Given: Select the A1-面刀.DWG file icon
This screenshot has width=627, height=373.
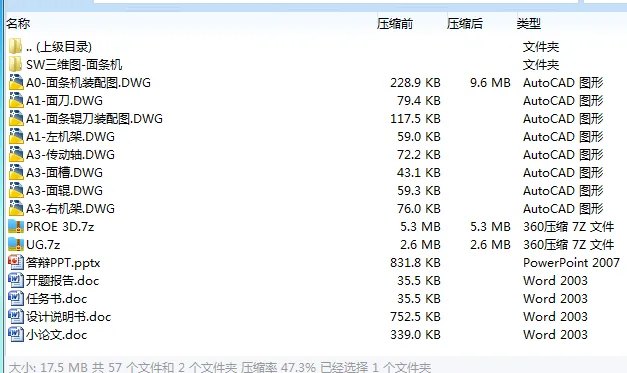Looking at the screenshot, I should [x=16, y=100].
